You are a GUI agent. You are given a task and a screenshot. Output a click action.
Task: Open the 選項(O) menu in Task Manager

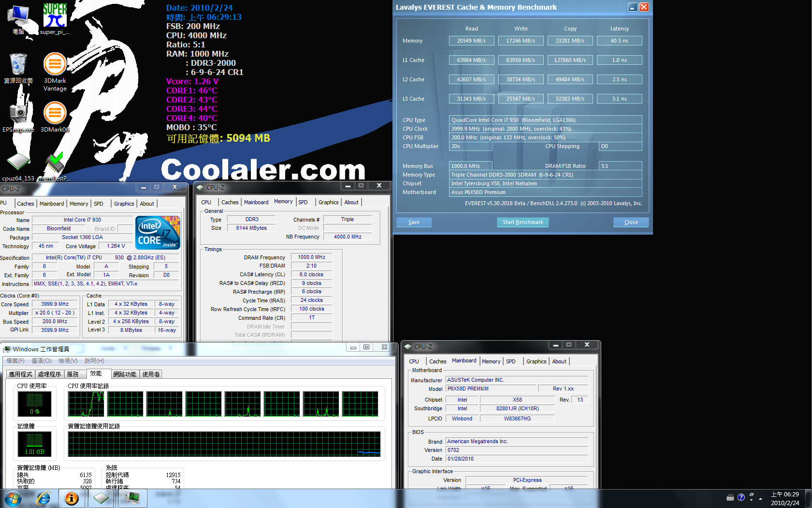pos(42,361)
